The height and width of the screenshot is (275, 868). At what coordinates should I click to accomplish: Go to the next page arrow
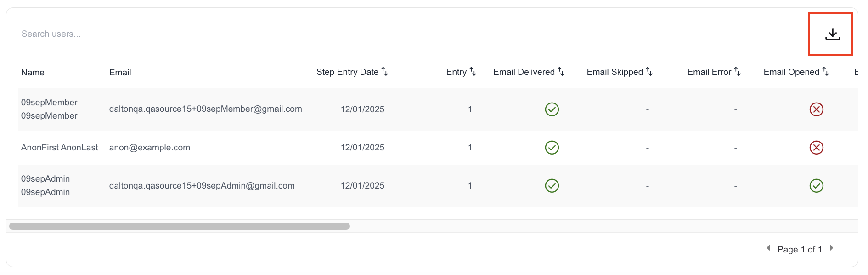coord(831,248)
